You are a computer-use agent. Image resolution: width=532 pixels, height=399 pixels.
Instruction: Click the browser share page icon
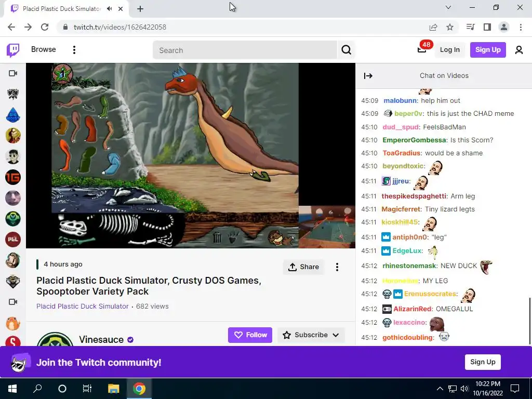pos(433,27)
